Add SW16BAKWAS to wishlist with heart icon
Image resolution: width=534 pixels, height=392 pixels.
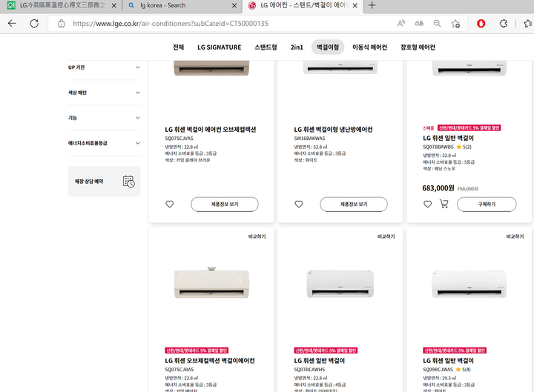click(299, 205)
